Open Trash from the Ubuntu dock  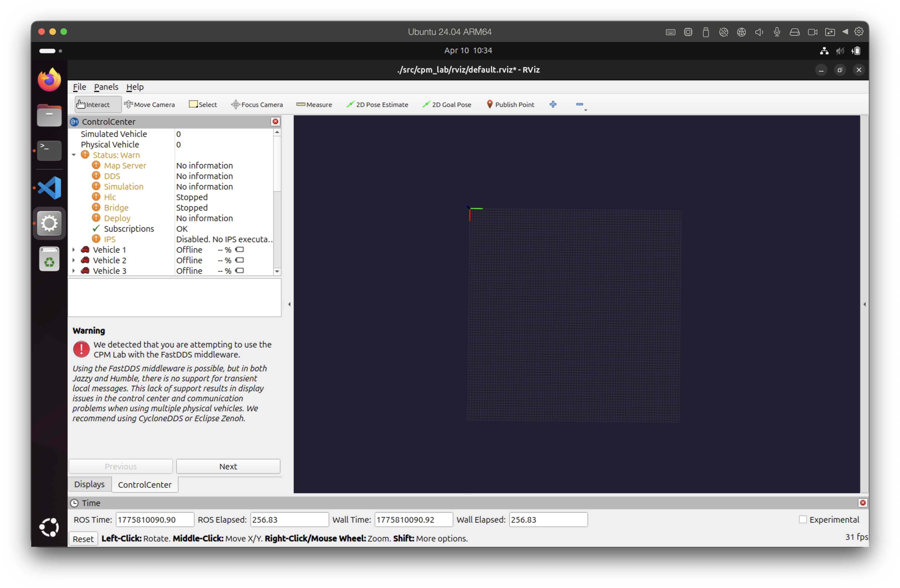pyautogui.click(x=49, y=259)
